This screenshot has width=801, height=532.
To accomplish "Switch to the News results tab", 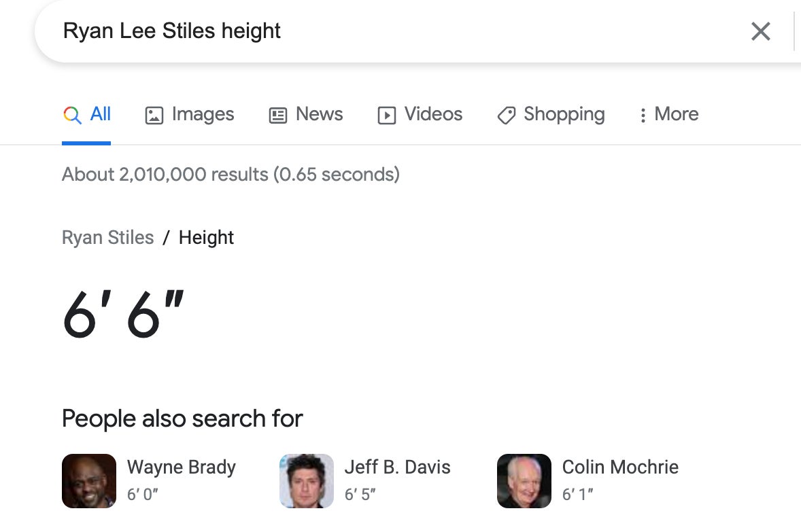I will [319, 114].
